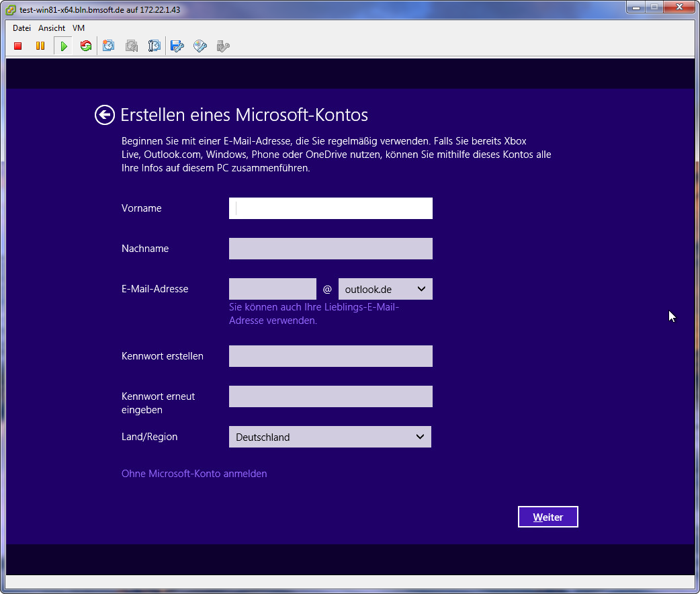Click into the Nachname field

click(x=331, y=249)
